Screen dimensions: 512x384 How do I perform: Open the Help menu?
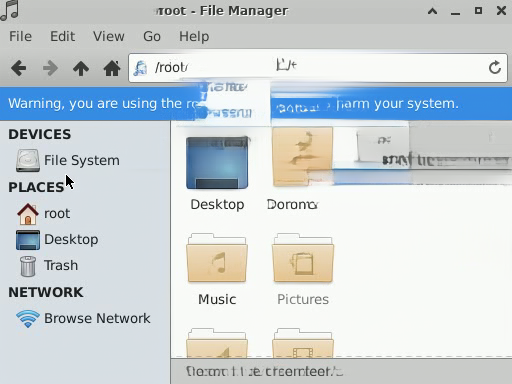[x=194, y=36]
